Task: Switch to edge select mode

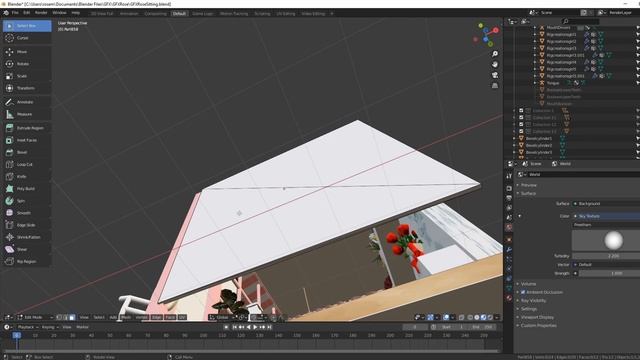Action: (x=66, y=317)
